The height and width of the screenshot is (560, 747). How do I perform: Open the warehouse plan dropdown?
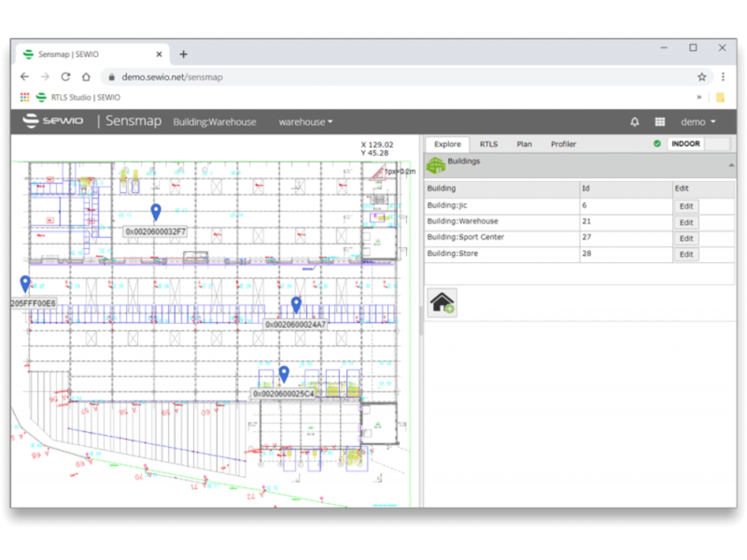pos(306,122)
